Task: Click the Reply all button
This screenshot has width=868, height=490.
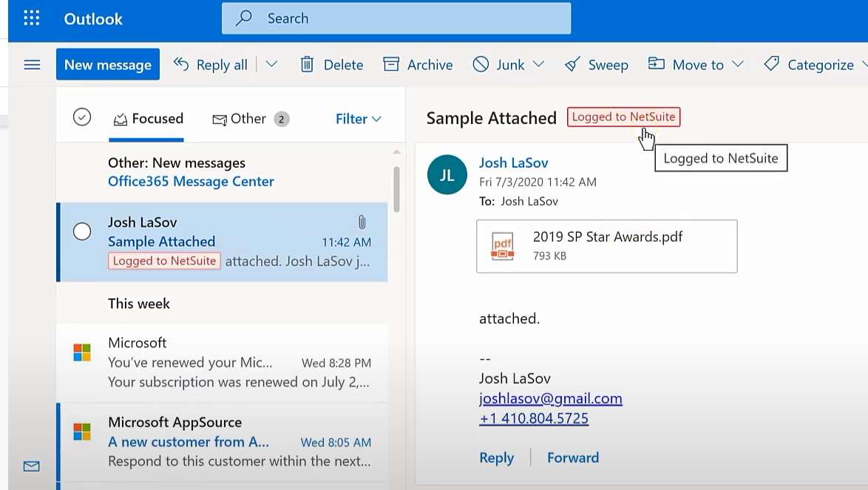Action: point(211,65)
